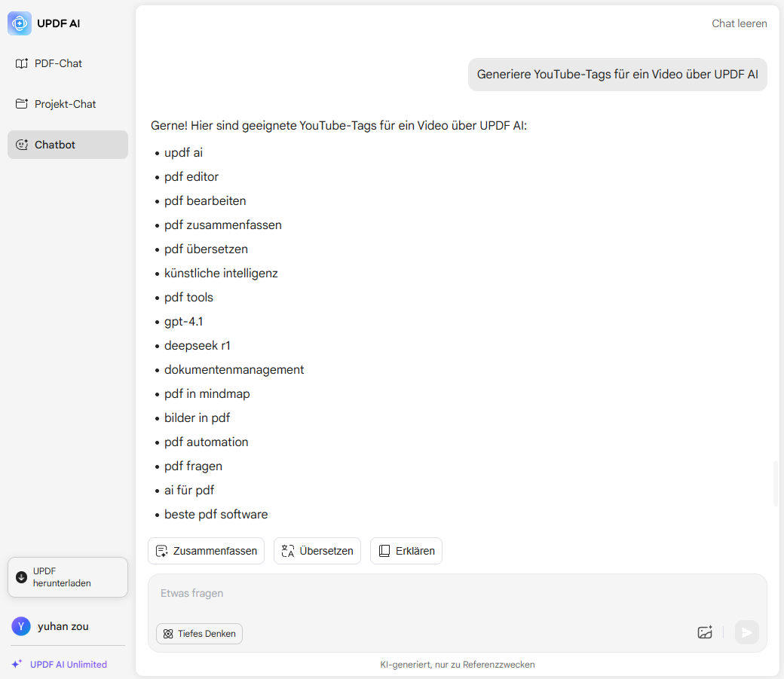This screenshot has width=784, height=679.
Task: Click the Erklären quick action button
Action: coord(406,550)
